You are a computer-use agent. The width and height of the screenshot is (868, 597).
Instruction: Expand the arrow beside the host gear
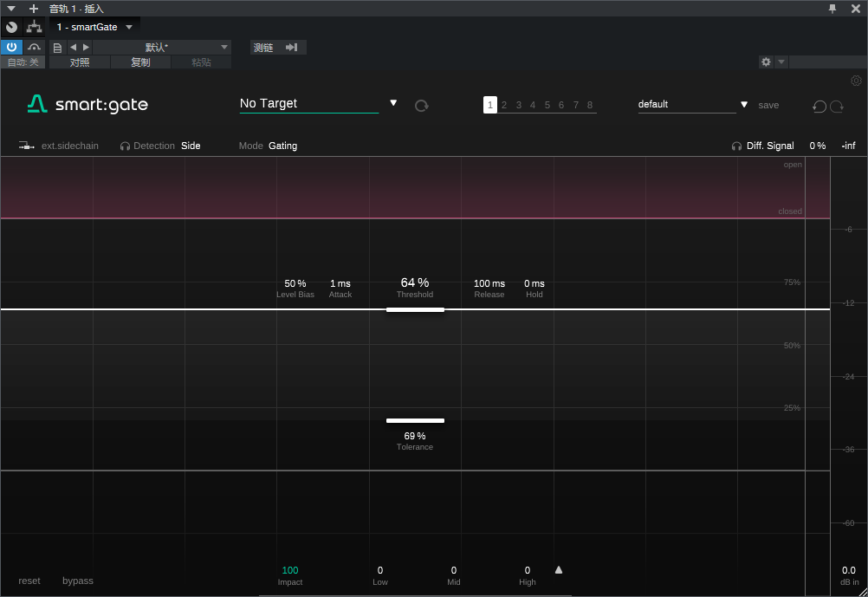pos(781,62)
